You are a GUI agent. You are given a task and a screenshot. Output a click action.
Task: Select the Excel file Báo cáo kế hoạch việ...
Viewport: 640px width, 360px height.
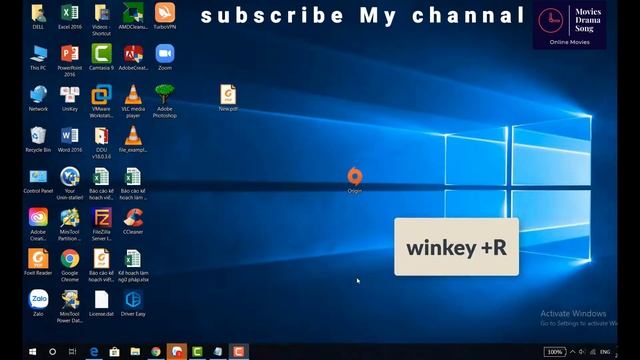pos(101,184)
